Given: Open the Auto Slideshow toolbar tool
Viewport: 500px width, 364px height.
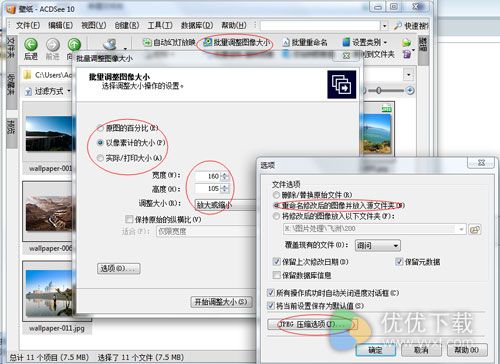Looking at the screenshot, I should tap(169, 42).
